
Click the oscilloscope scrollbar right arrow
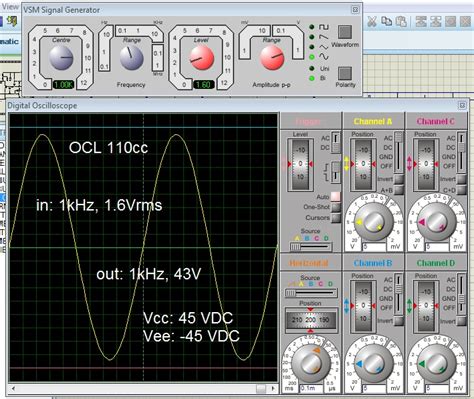(x=273, y=389)
